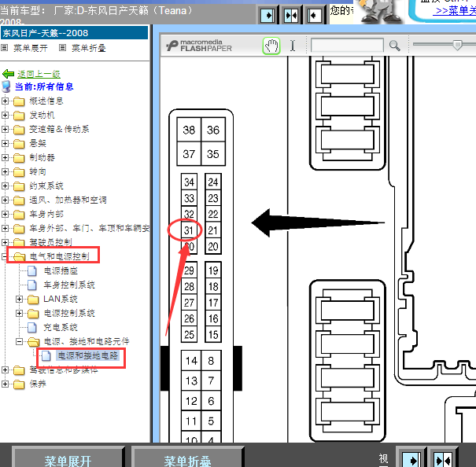Open the >>菜单 link at top right

coord(456,11)
